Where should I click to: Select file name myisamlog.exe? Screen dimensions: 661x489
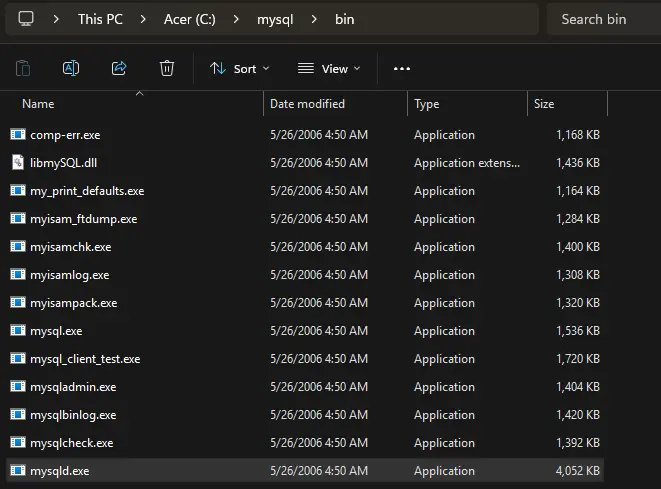[70, 275]
